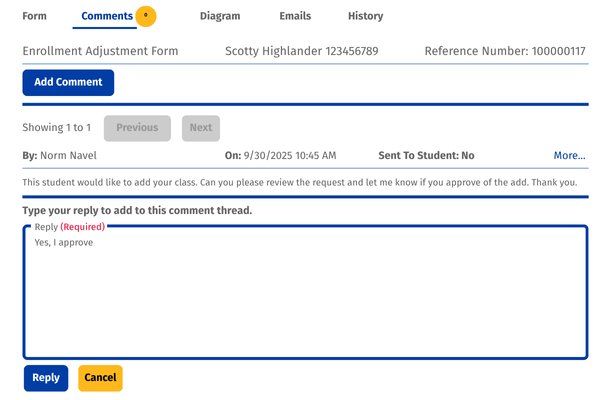This screenshot has height=400, width=600.
Task: Click the Next pagination button
Action: tap(201, 128)
